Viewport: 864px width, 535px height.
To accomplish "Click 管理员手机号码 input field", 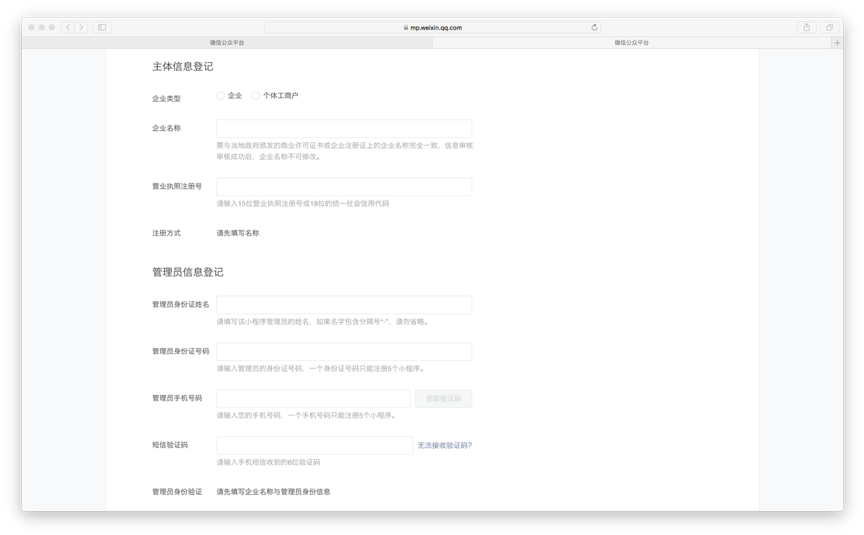I will coord(313,398).
